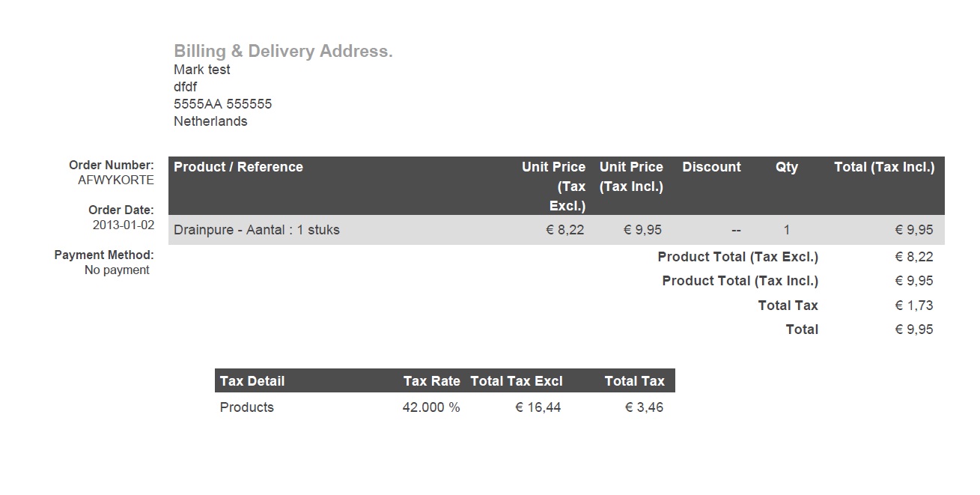Select the 42.000 % tax rate value
Viewport: 980px width, 495px height.
coord(431,407)
